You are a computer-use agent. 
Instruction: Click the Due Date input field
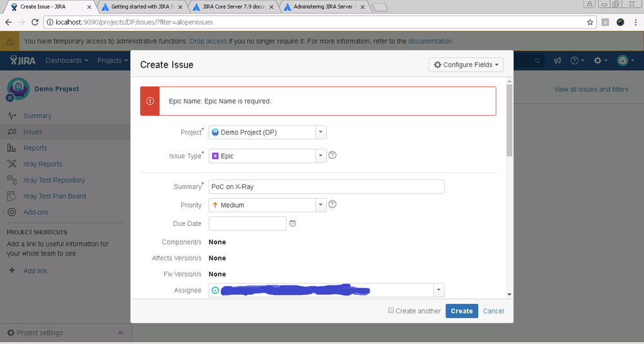pos(248,223)
